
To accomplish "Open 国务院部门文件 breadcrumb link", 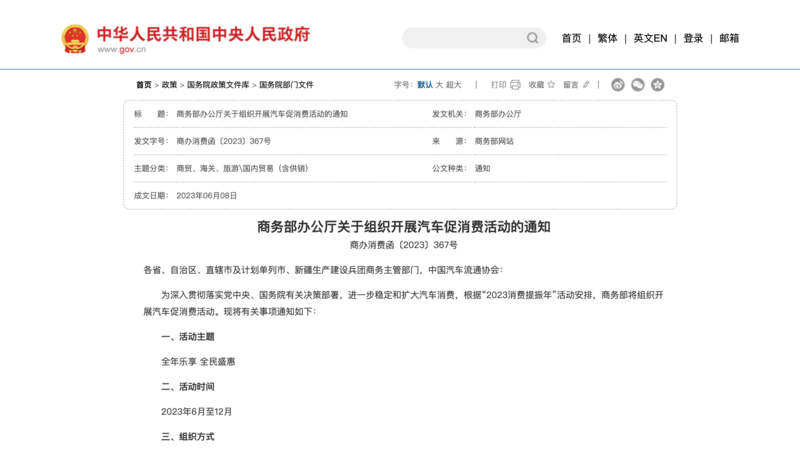I will [x=286, y=85].
